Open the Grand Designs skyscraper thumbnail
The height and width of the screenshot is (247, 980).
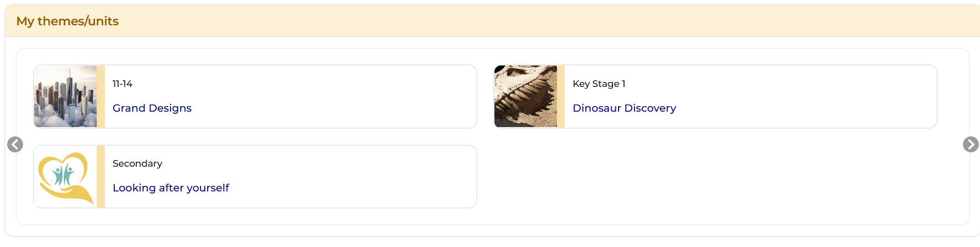click(65, 96)
